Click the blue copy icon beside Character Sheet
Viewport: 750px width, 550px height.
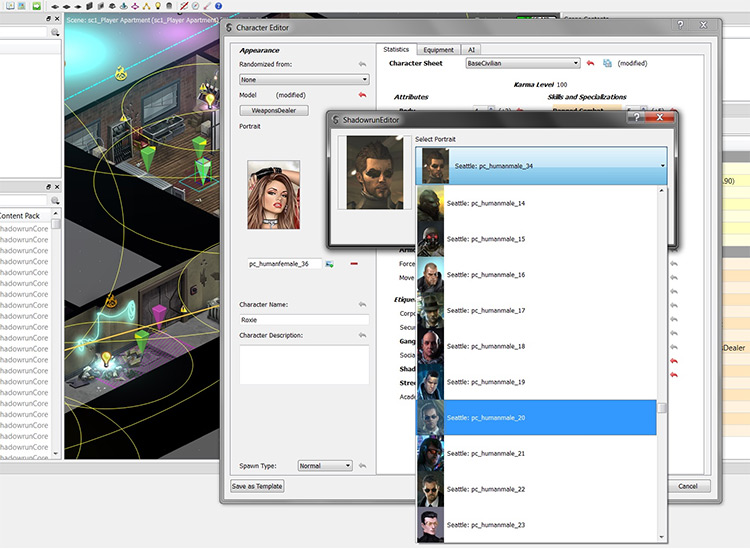coord(607,63)
